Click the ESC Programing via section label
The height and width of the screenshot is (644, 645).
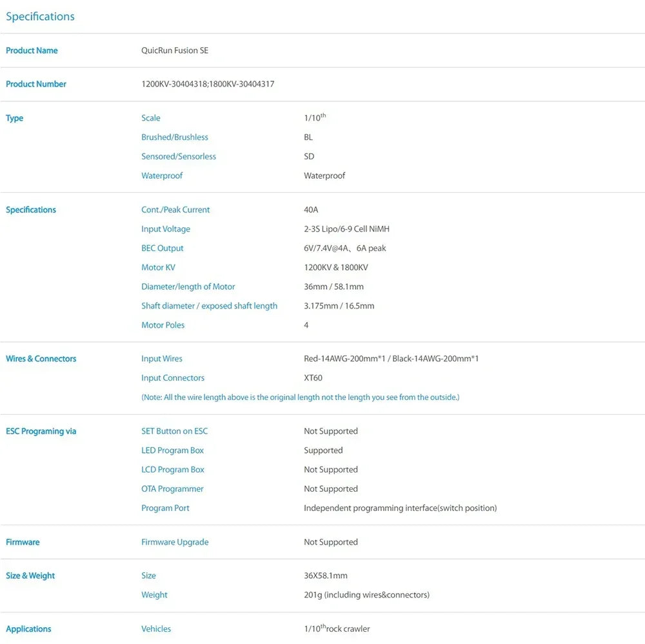point(41,431)
